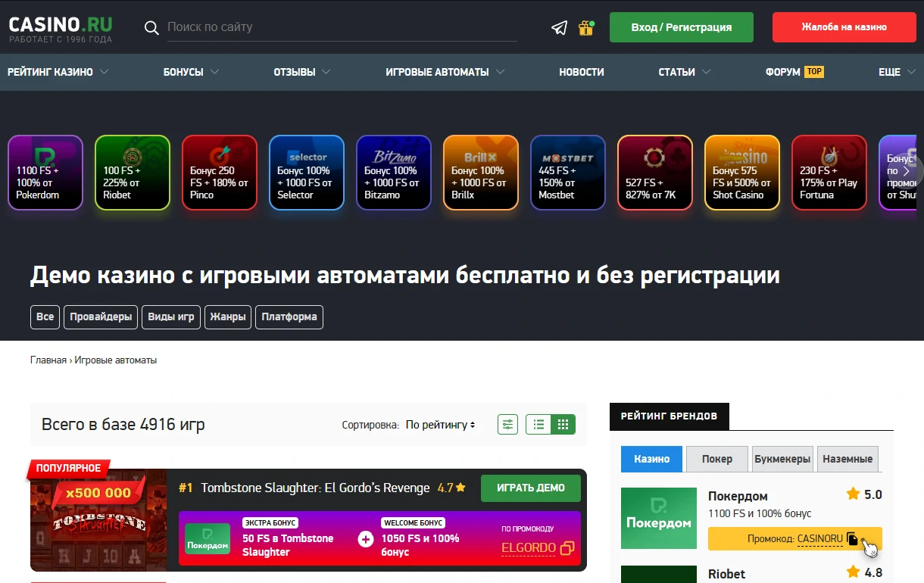
Task: Click the CASINO.RU site logo
Action: click(x=61, y=28)
